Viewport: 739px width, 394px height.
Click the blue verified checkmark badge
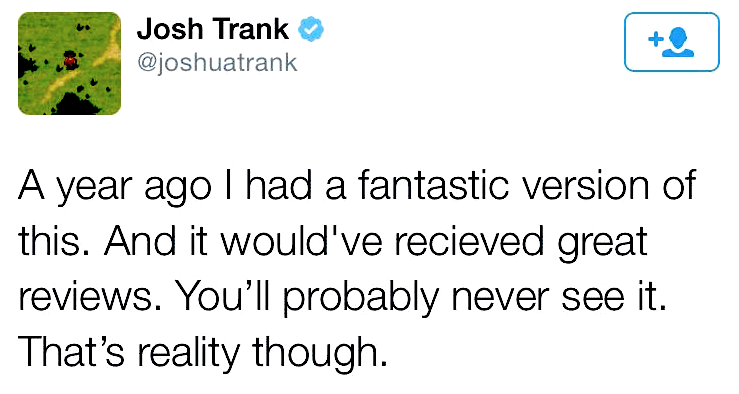coord(311,29)
